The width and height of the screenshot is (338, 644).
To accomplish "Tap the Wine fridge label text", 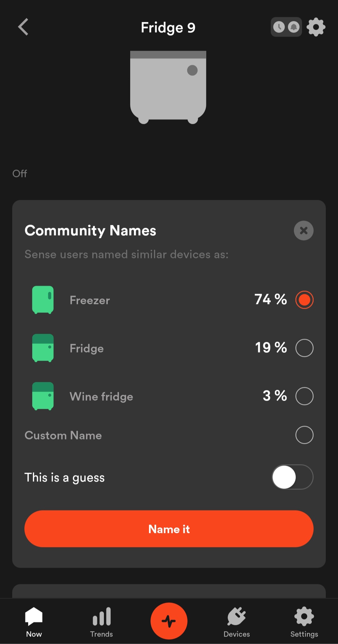I will 101,397.
